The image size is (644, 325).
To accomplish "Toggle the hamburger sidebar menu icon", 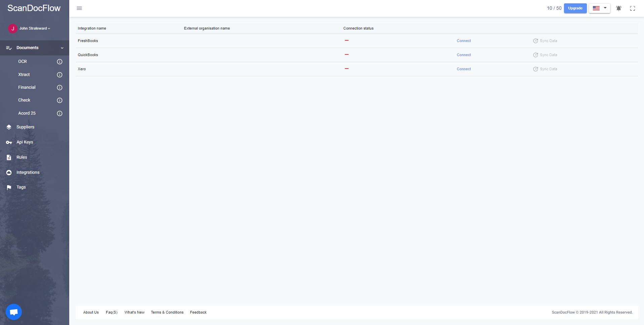I will click(x=79, y=8).
